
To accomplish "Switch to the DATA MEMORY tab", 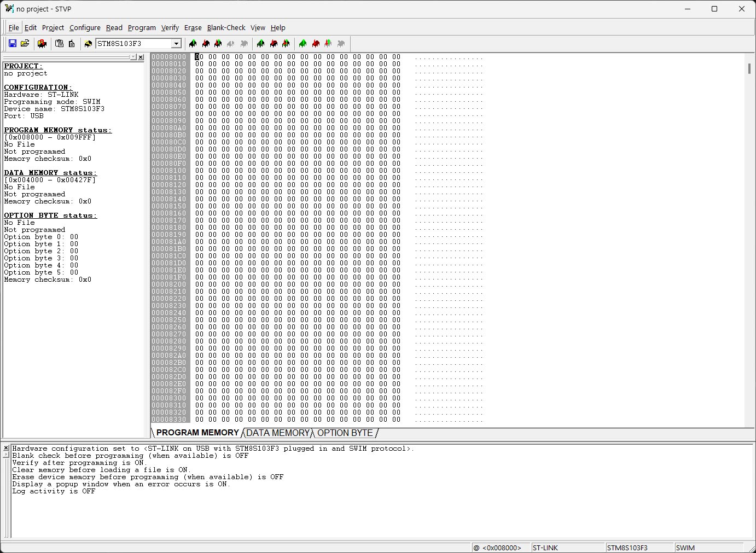I will [278, 433].
